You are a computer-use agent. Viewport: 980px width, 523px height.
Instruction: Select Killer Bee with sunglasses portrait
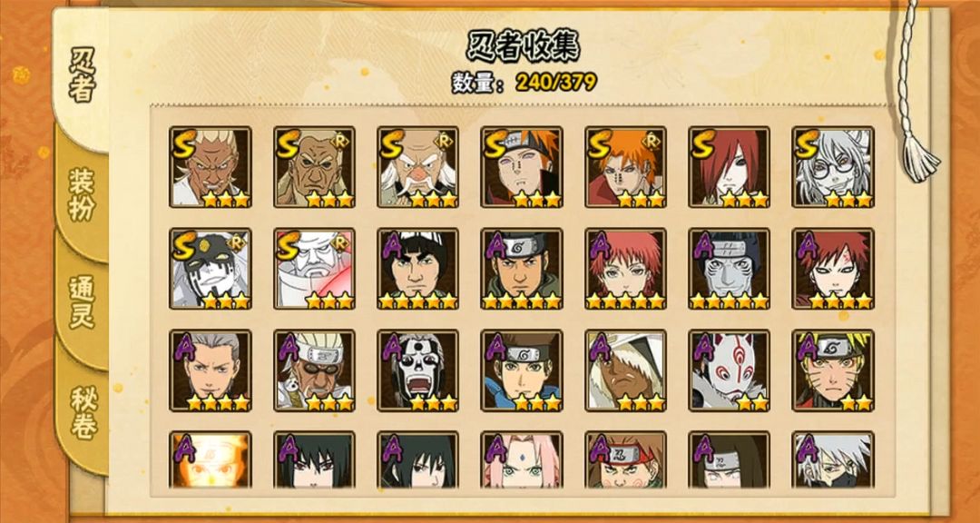[314, 370]
